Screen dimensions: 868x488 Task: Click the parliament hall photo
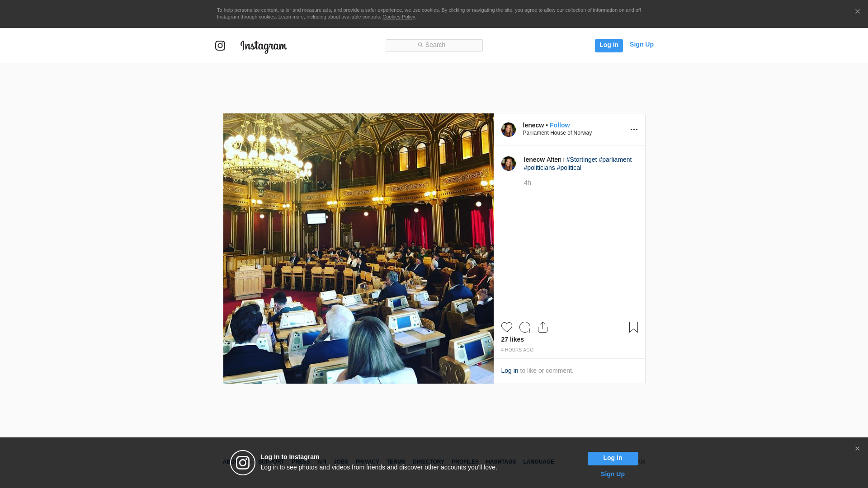coord(358,249)
